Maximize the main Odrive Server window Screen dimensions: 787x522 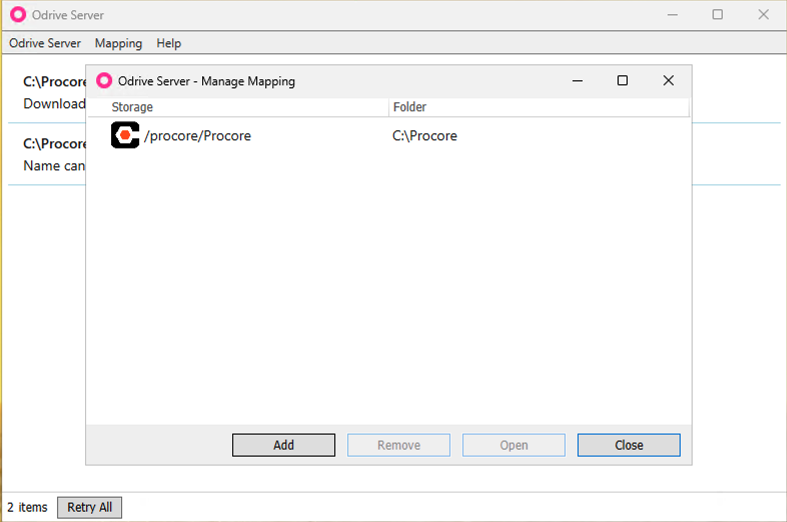[717, 15]
